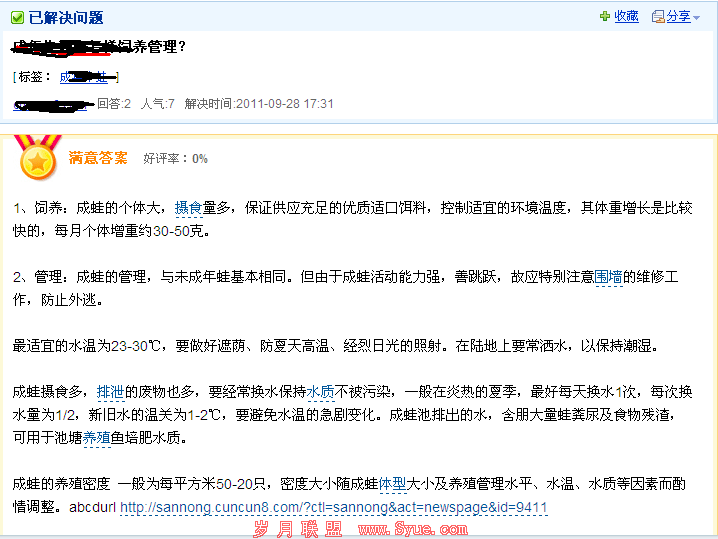This screenshot has height=539, width=718.
Task: Click the green solved-question checkmark icon
Action: pos(19,17)
